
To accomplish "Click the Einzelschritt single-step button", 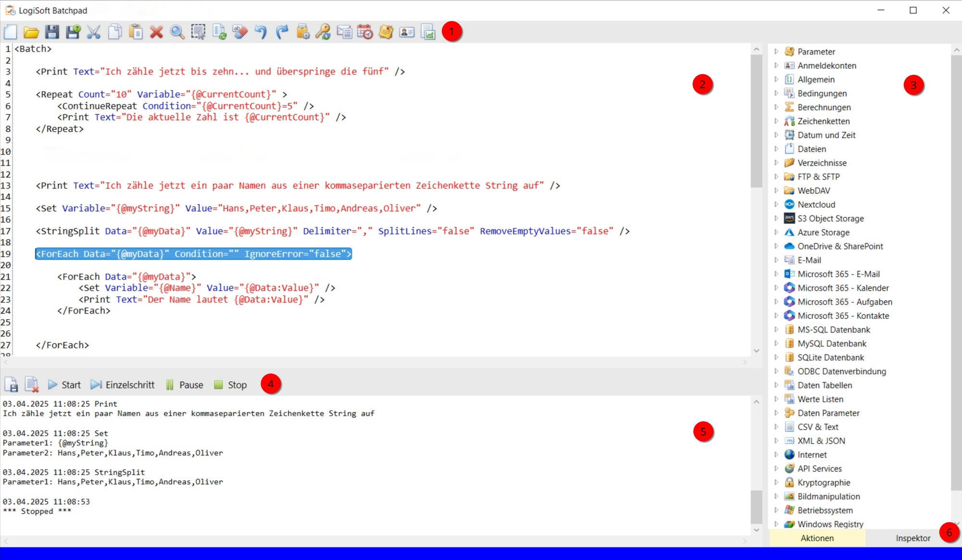I will pyautogui.click(x=123, y=385).
